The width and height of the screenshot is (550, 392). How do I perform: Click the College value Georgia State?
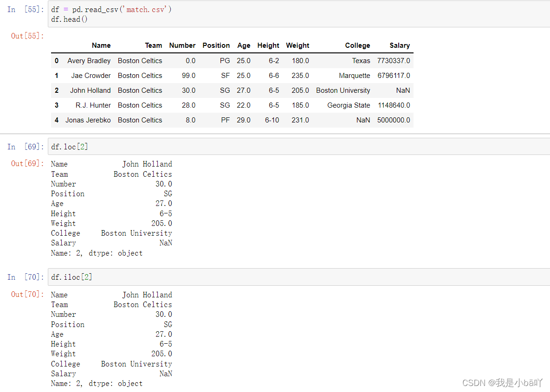click(349, 105)
